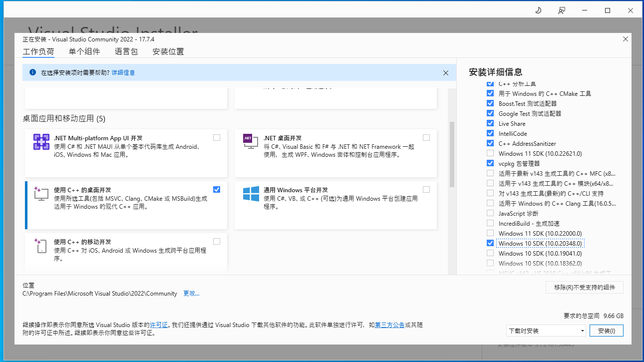Click the 更改... location link
The height and width of the screenshot is (362, 644).
coord(191,294)
